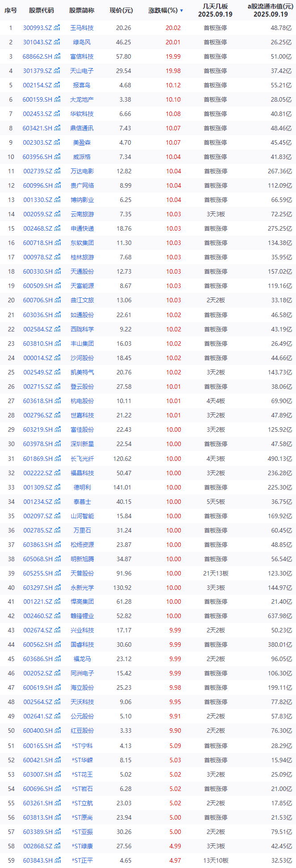Open trend icon beside 002739.SZ

(x=57, y=171)
